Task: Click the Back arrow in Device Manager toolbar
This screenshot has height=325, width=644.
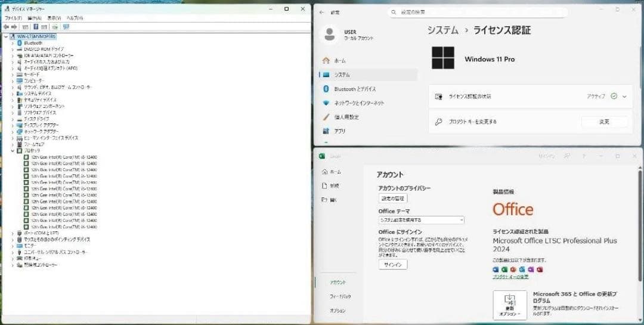Action: [6, 27]
